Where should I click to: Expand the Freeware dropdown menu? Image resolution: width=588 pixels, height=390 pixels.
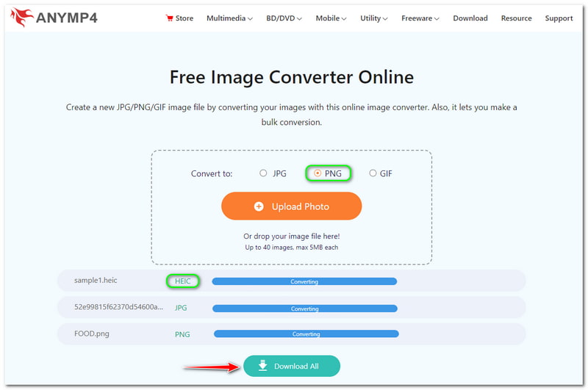pyautogui.click(x=420, y=18)
